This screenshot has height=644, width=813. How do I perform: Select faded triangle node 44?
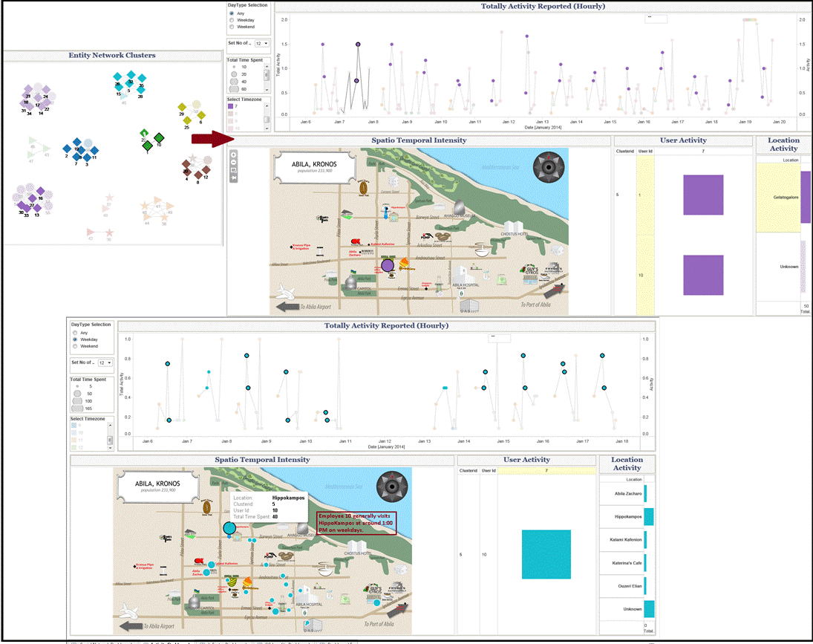(x=147, y=217)
